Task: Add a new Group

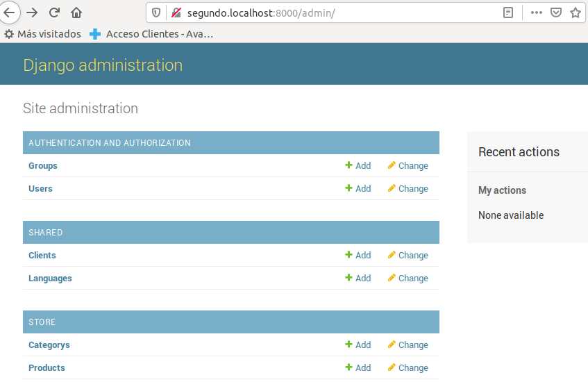Action: tap(358, 166)
